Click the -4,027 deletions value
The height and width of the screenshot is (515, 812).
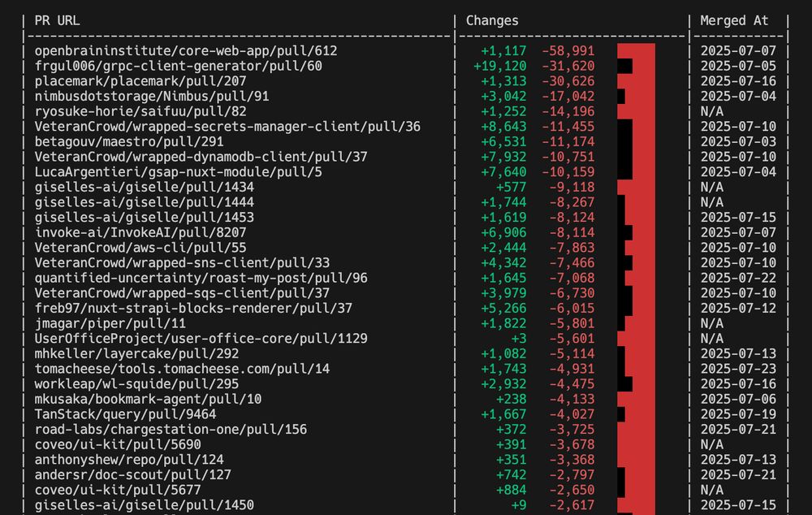[572, 414]
